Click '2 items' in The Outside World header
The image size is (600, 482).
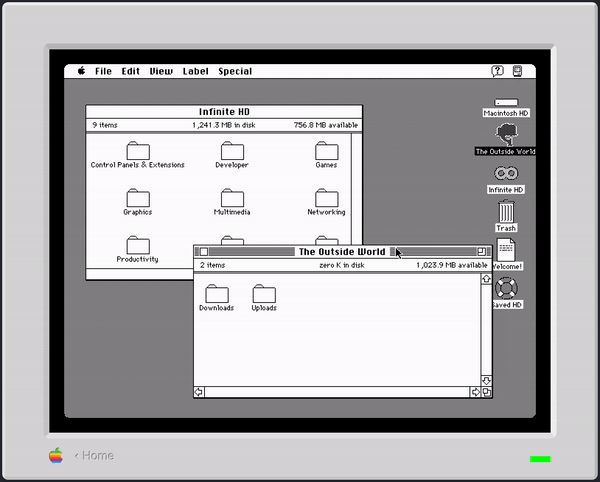coord(212,265)
